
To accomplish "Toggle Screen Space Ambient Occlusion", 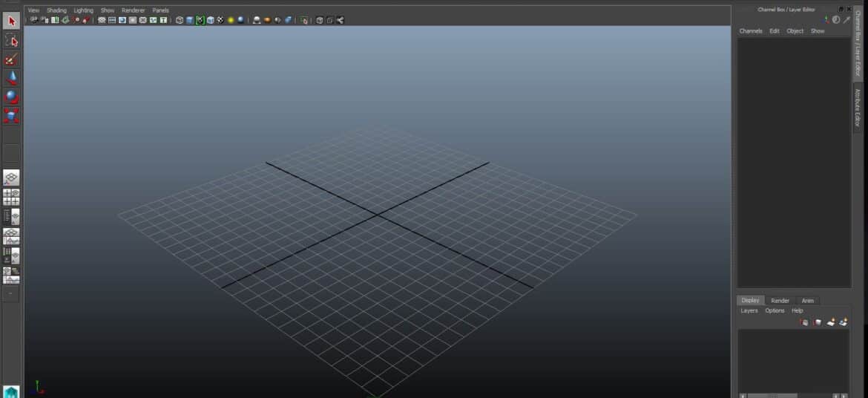I will tap(257, 20).
